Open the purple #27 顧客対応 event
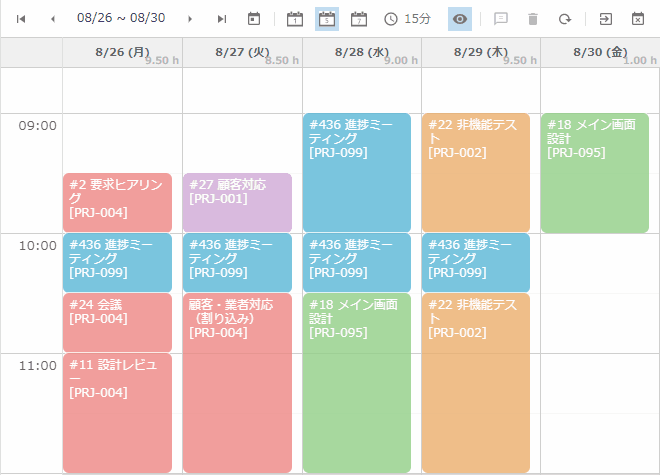This screenshot has width=660, height=475. [x=237, y=202]
